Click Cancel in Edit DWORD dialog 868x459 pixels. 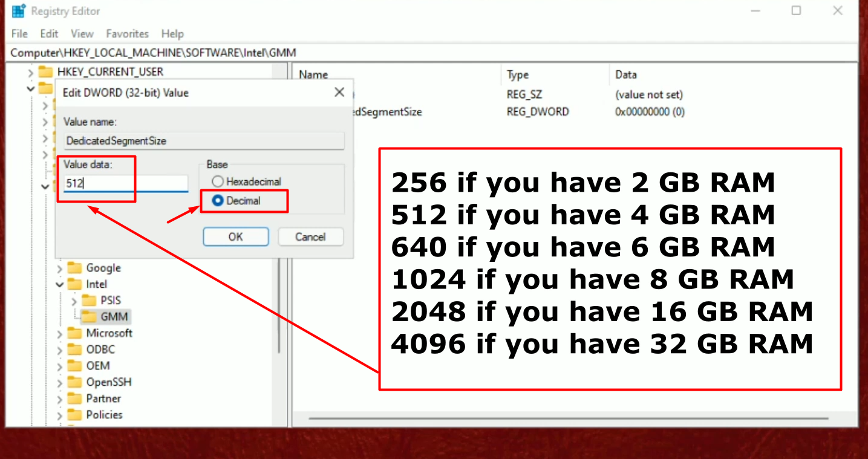click(310, 237)
